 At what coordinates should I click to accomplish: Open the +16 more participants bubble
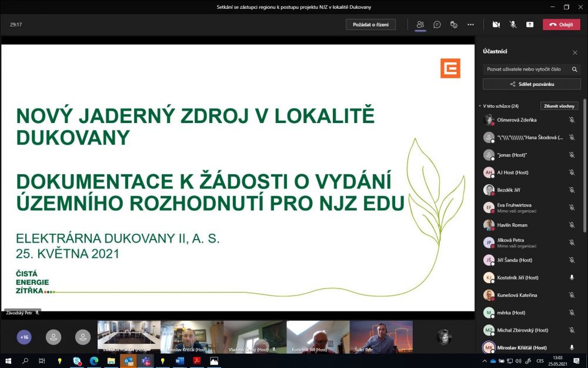pyautogui.click(x=24, y=337)
